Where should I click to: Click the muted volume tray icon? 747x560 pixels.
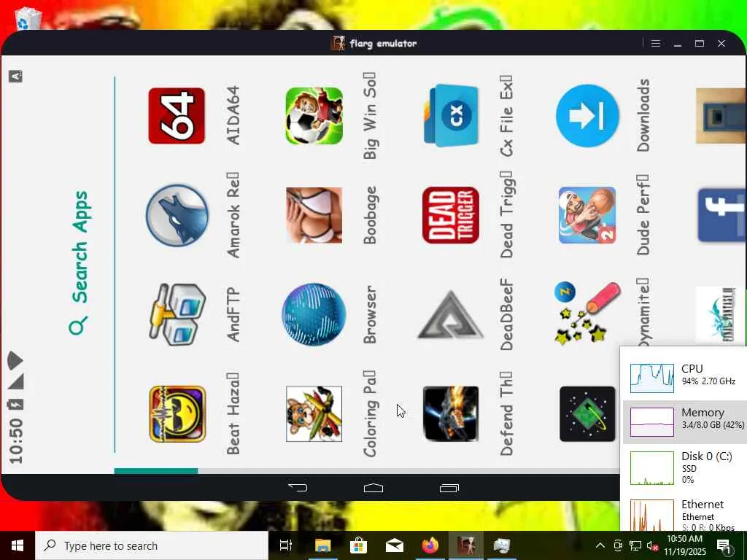pos(652,545)
